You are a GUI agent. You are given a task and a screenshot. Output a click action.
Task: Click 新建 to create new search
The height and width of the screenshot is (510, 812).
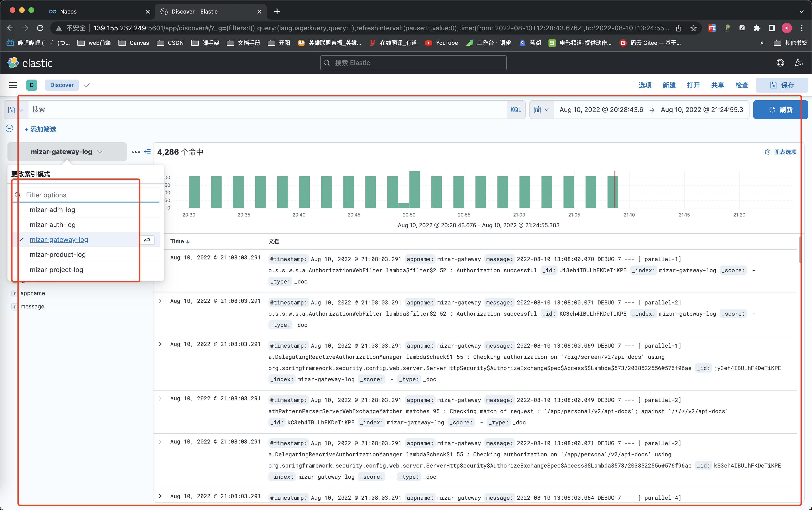tap(669, 85)
